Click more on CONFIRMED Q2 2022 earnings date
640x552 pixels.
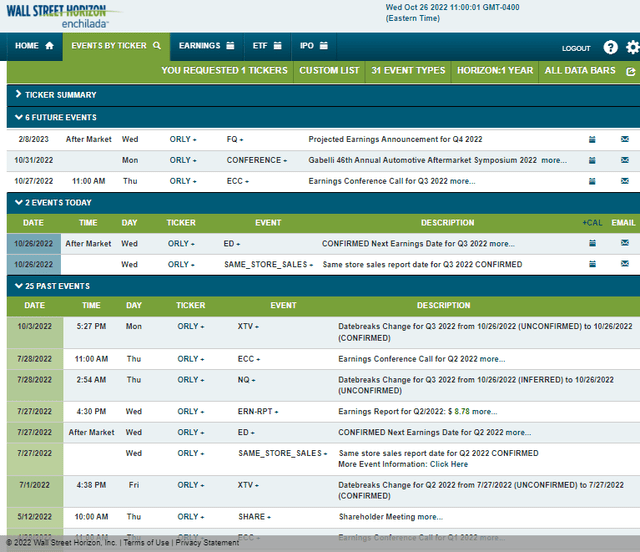tap(518, 432)
